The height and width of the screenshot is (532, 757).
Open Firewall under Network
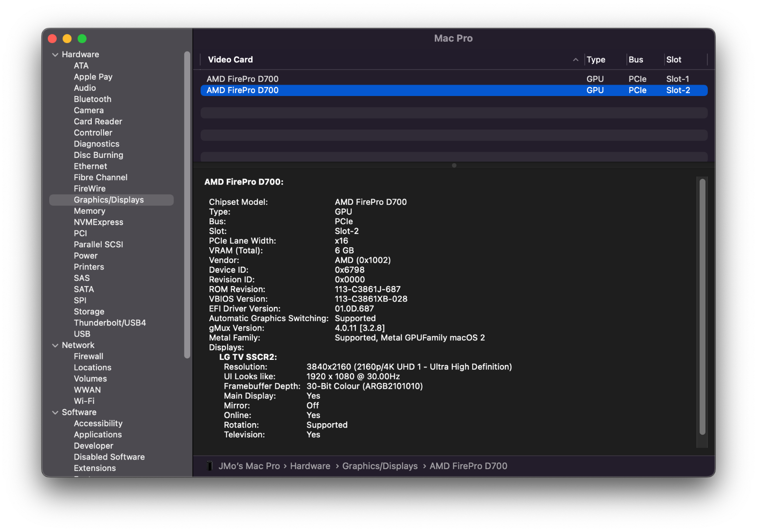[x=88, y=357]
